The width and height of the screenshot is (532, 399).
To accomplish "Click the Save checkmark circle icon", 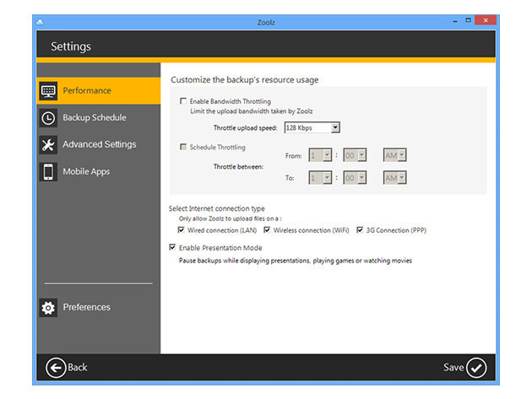I will [x=476, y=367].
